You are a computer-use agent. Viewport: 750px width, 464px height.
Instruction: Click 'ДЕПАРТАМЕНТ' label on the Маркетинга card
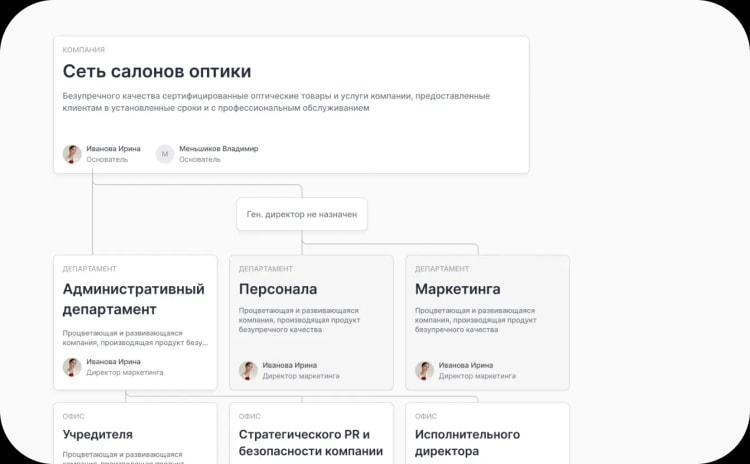[x=441, y=269]
